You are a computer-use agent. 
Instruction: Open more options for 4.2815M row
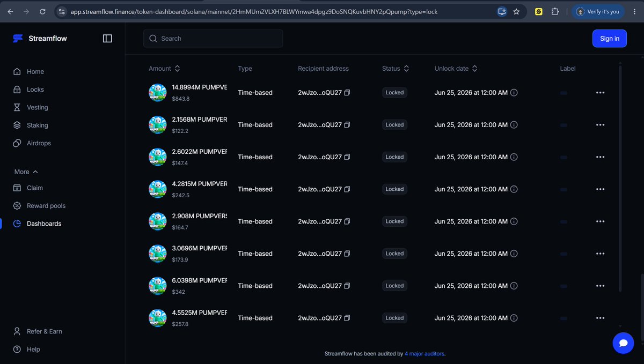tap(600, 189)
